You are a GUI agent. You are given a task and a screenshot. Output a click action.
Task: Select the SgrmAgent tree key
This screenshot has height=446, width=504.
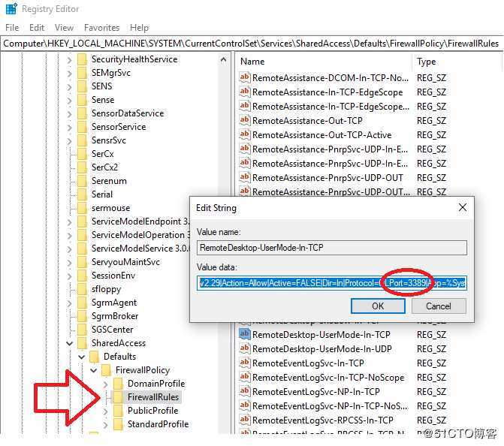(x=113, y=303)
